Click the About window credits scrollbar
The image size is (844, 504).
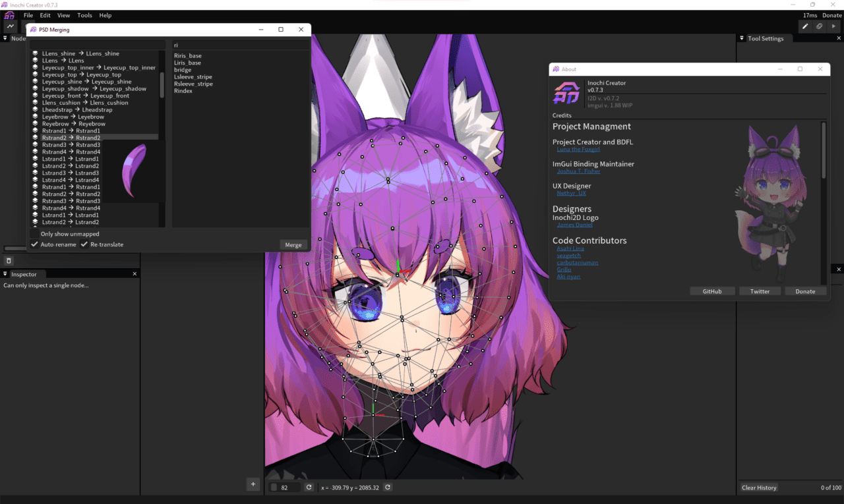[x=824, y=150]
